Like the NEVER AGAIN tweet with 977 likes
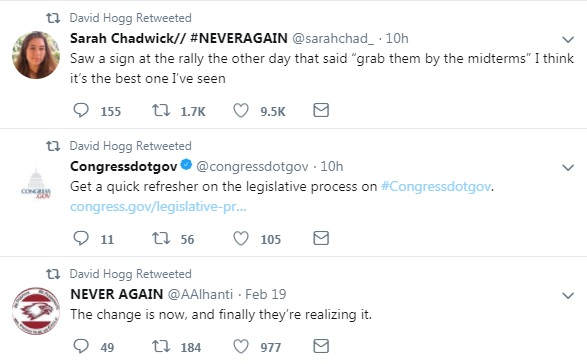This screenshot has height=364, width=587. point(241,346)
